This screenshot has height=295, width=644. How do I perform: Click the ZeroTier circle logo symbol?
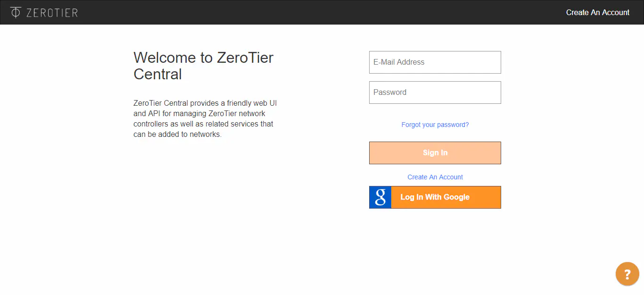[16, 12]
